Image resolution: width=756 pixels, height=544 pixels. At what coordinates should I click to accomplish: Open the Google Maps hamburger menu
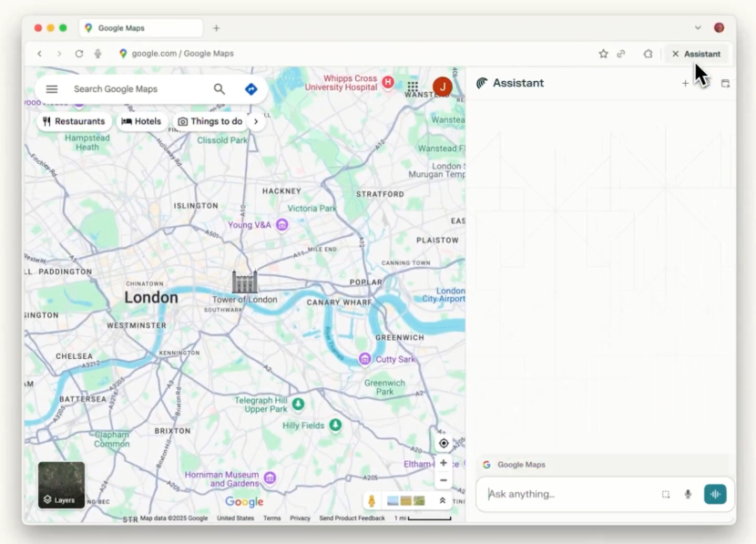pyautogui.click(x=52, y=89)
